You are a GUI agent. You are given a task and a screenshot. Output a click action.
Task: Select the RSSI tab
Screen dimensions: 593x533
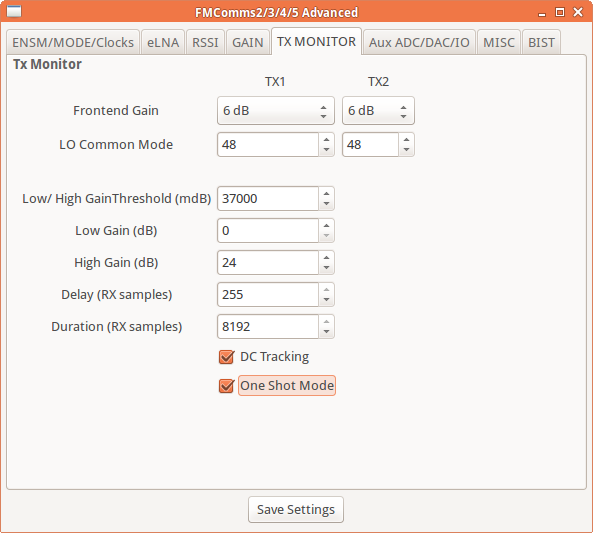[x=205, y=42]
